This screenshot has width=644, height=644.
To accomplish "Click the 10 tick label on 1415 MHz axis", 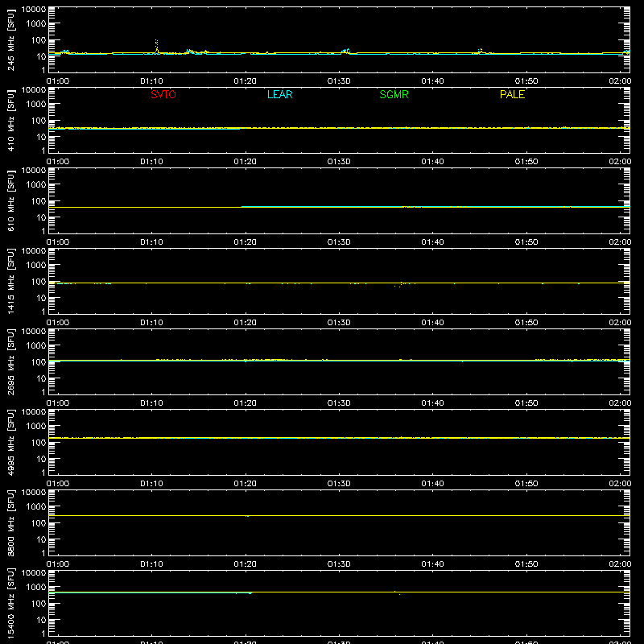I will coord(41,298).
